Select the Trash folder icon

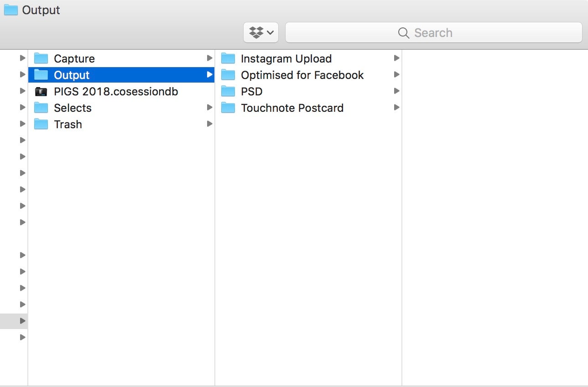[41, 124]
